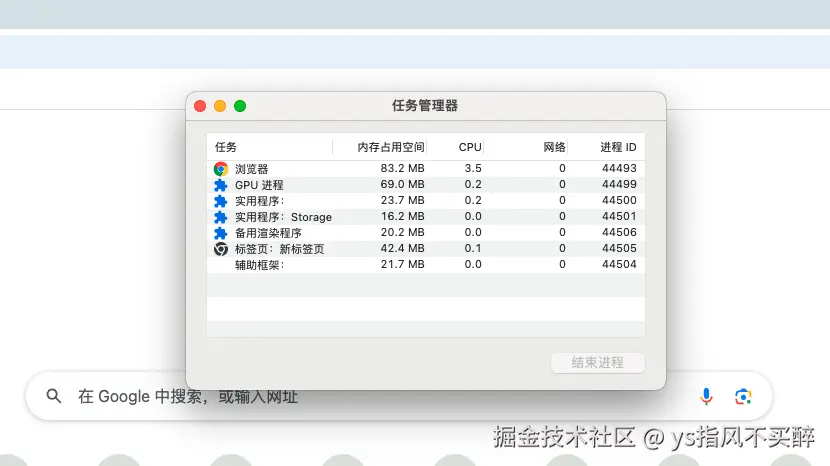Click the 42.4 MB memory value
830x466 pixels.
(402, 248)
